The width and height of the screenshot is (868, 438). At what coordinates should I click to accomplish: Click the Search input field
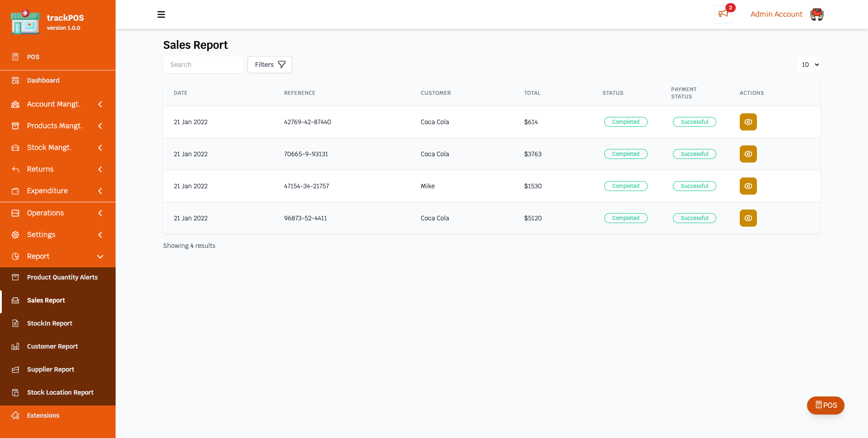pos(203,65)
